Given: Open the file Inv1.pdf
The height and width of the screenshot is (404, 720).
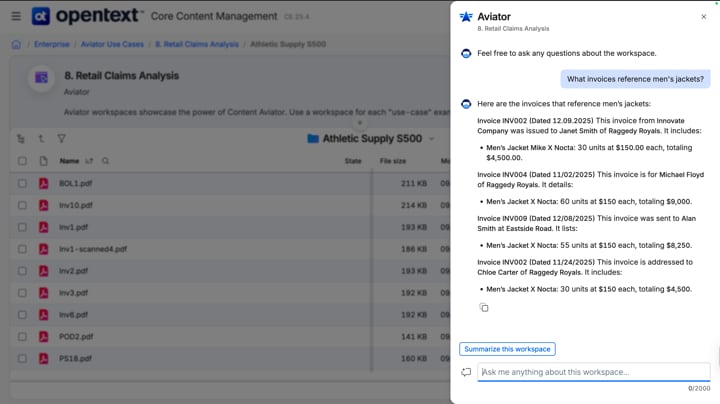Looking at the screenshot, I should [73, 227].
